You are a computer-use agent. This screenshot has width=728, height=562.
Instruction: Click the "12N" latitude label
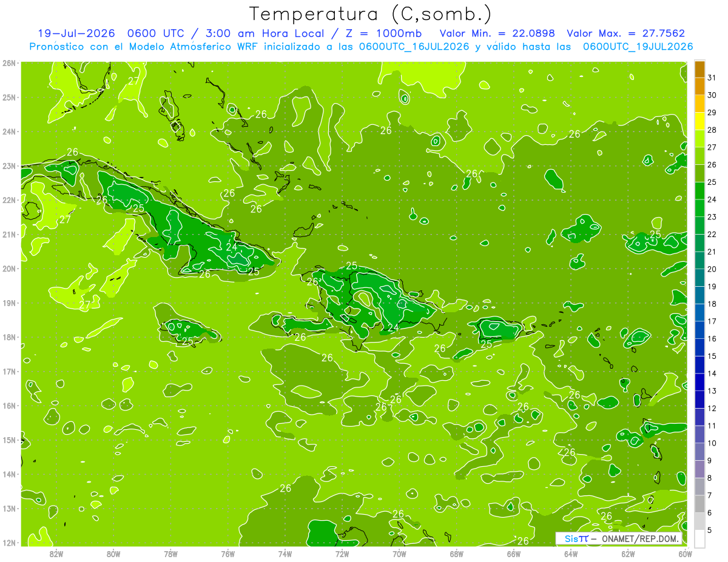pyautogui.click(x=8, y=543)
